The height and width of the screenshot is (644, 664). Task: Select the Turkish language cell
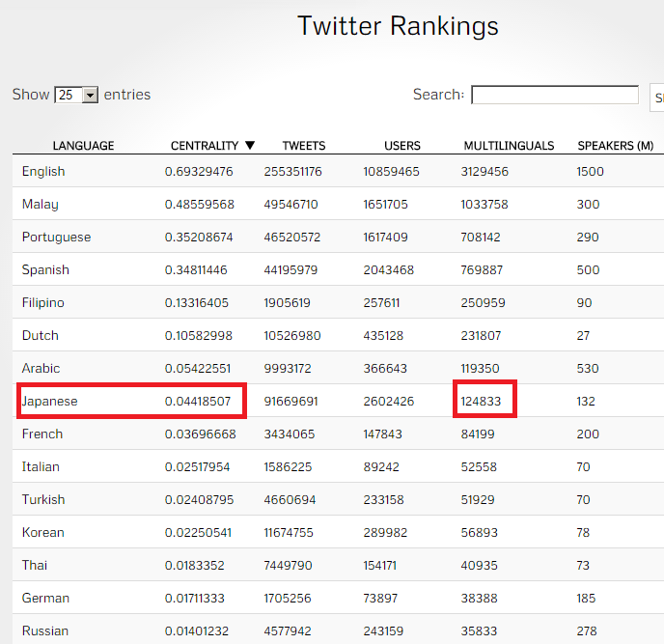(x=43, y=499)
